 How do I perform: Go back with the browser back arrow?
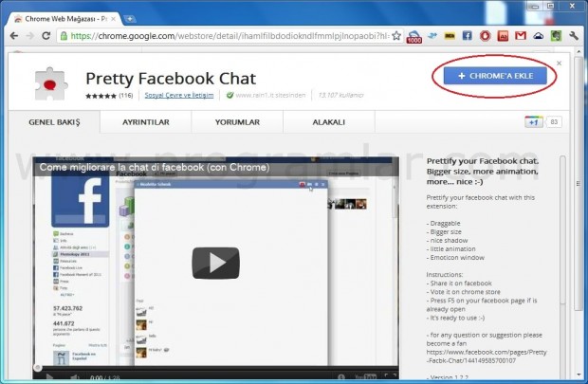tap(14, 36)
